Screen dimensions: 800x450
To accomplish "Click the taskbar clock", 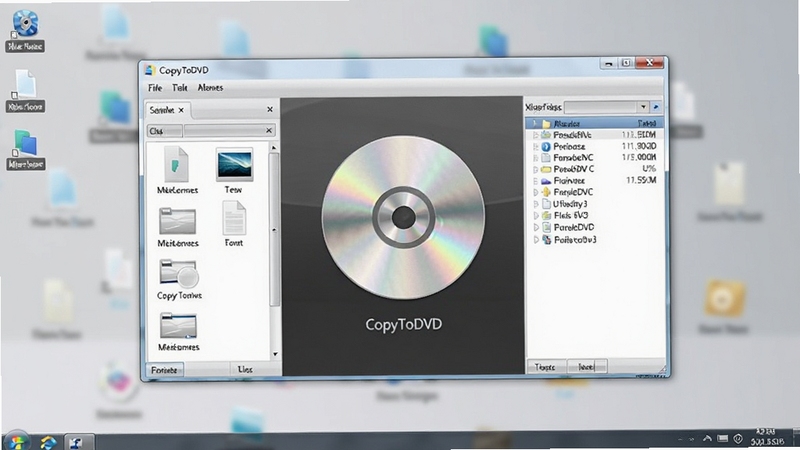I will pos(767,437).
